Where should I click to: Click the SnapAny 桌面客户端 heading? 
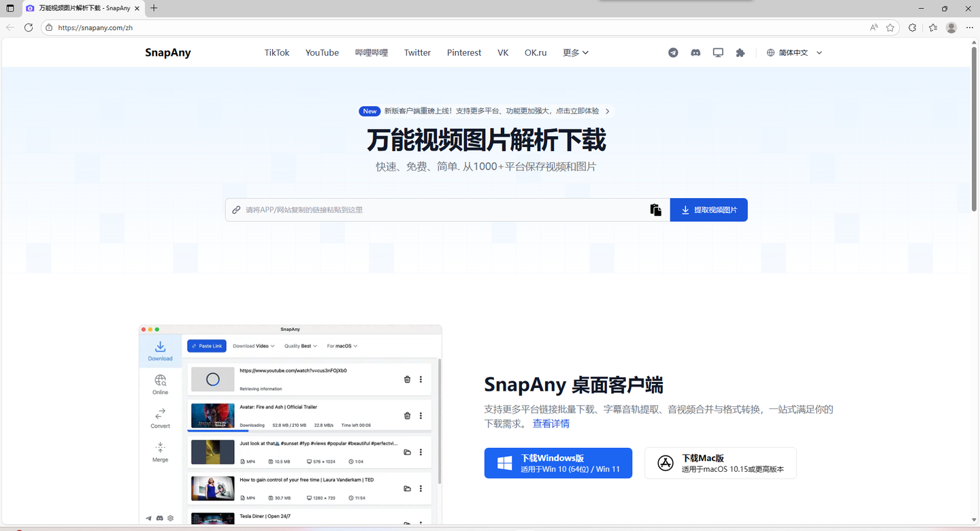point(574,385)
